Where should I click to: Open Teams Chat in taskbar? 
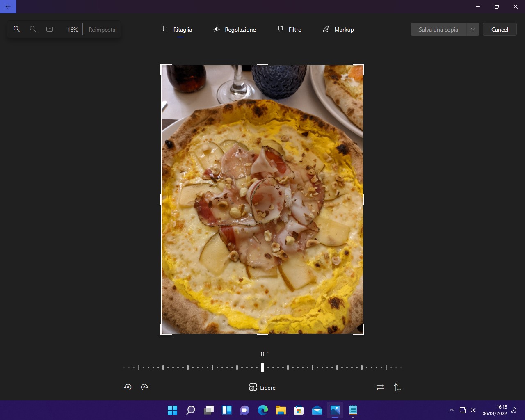[x=245, y=410]
